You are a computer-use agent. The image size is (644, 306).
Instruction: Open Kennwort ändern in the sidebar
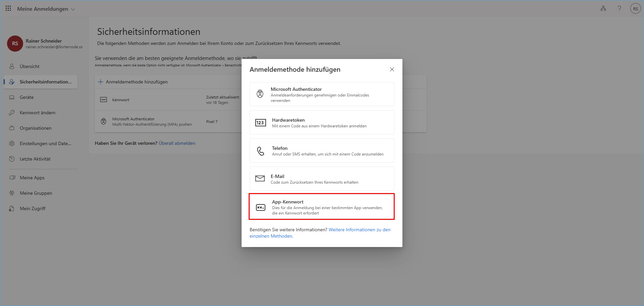(x=41, y=113)
